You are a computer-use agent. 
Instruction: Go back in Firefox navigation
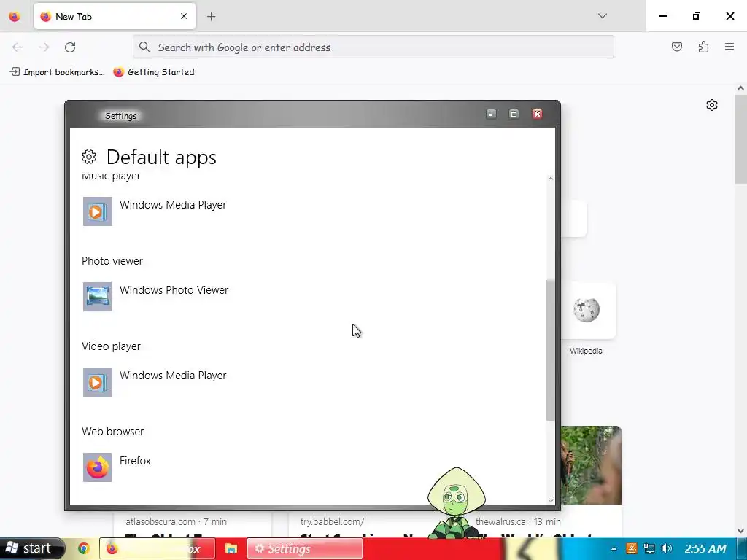pos(18,47)
